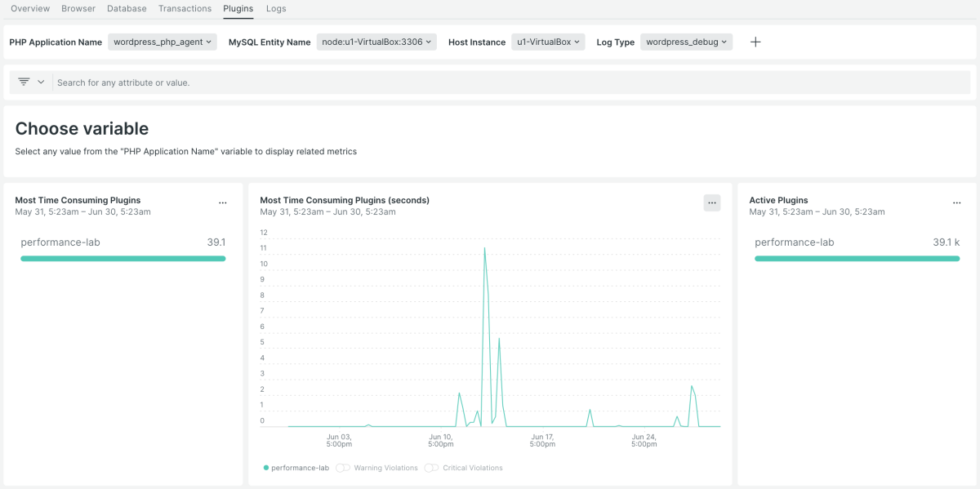
Task: Toggle Warning Violations switch
Action: pos(343,469)
